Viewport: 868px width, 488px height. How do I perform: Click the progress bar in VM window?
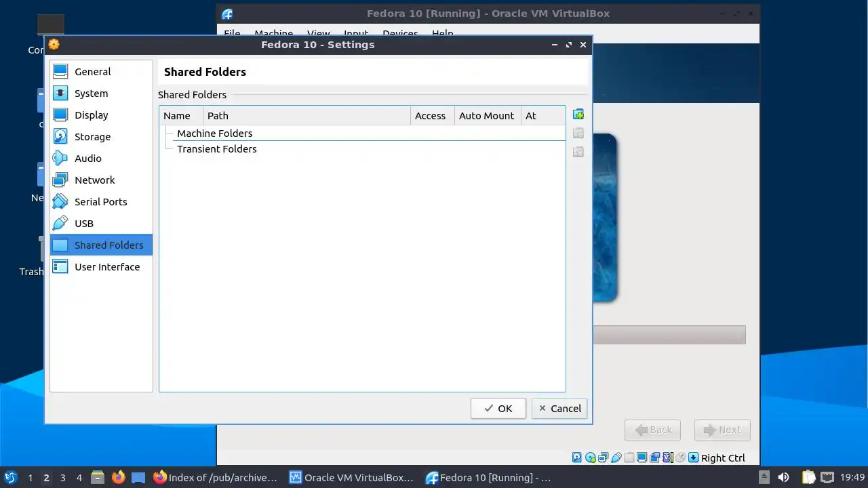pyautogui.click(x=669, y=335)
